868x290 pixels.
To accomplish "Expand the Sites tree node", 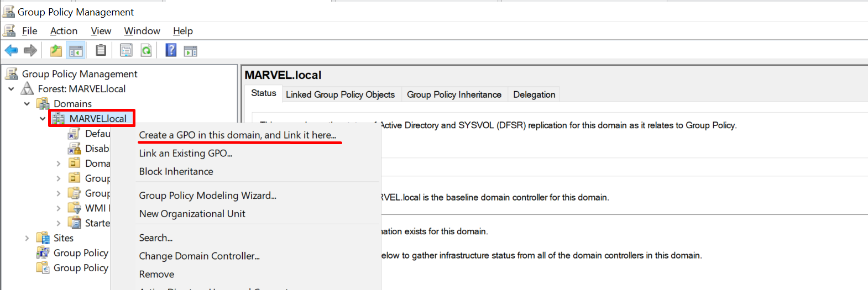I will click(27, 238).
